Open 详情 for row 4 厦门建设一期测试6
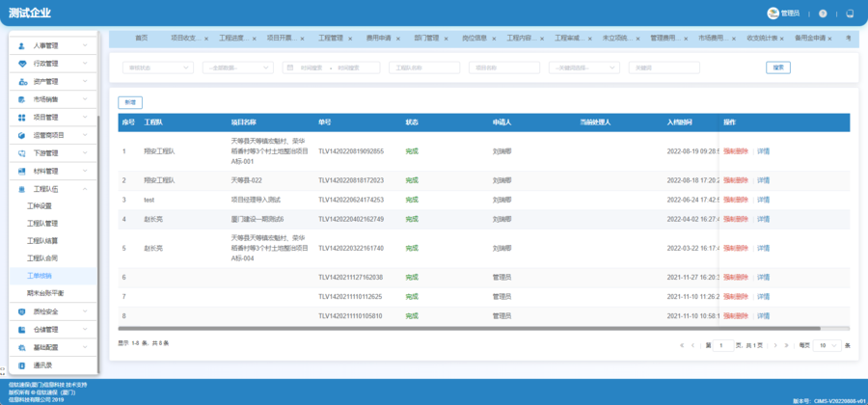 [764, 219]
